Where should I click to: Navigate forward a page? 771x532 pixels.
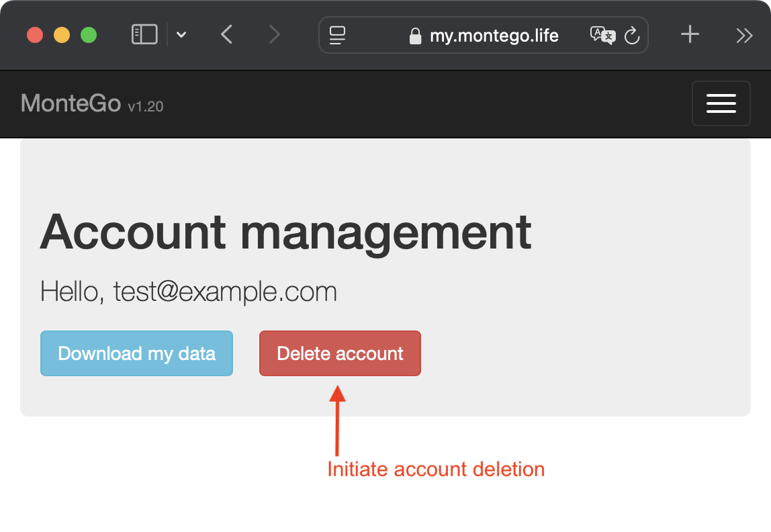click(x=274, y=34)
